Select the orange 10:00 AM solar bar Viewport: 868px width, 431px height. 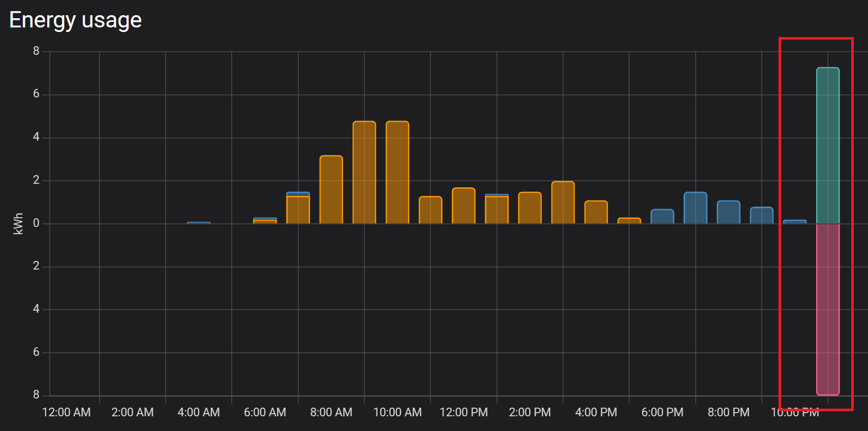397,172
